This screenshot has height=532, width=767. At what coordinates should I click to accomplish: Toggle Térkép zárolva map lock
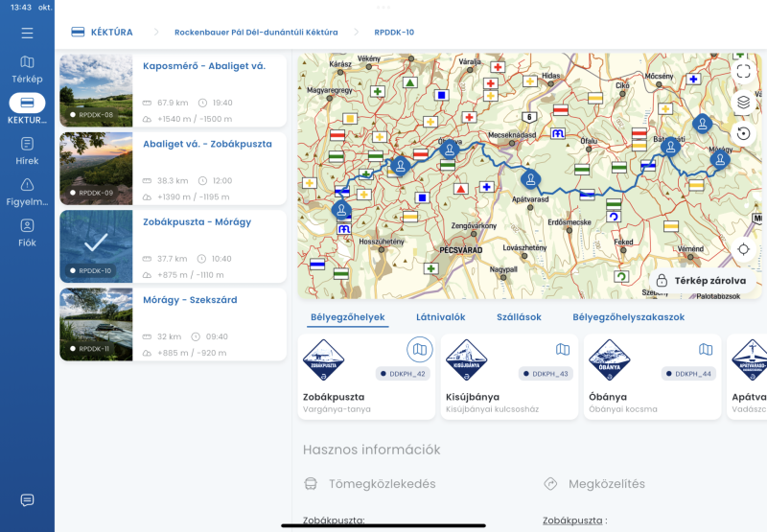[700, 281]
